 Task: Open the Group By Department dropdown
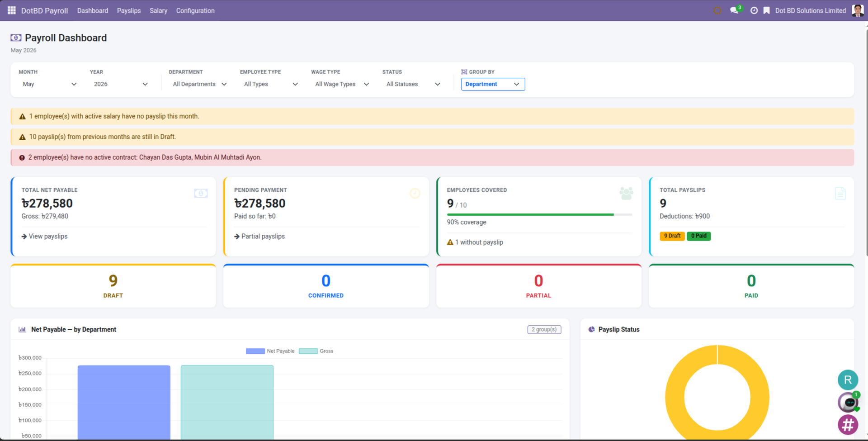pyautogui.click(x=493, y=84)
